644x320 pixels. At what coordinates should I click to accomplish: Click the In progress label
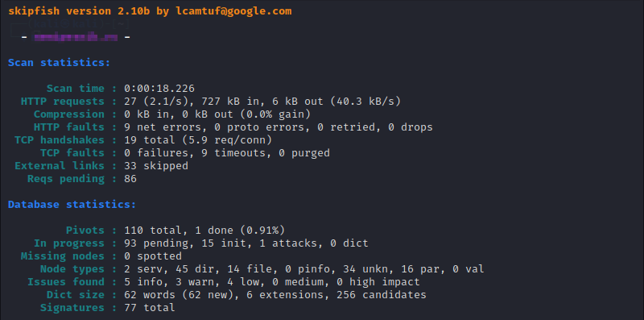(69, 243)
